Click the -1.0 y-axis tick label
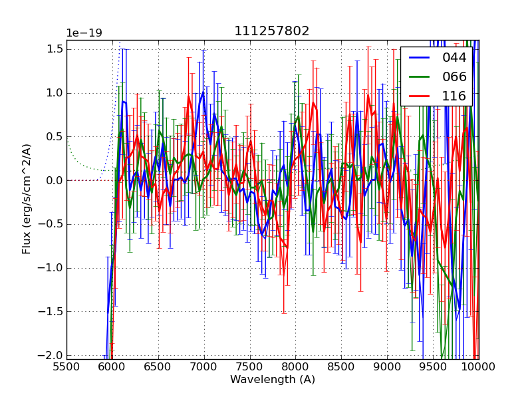 [53, 268]
